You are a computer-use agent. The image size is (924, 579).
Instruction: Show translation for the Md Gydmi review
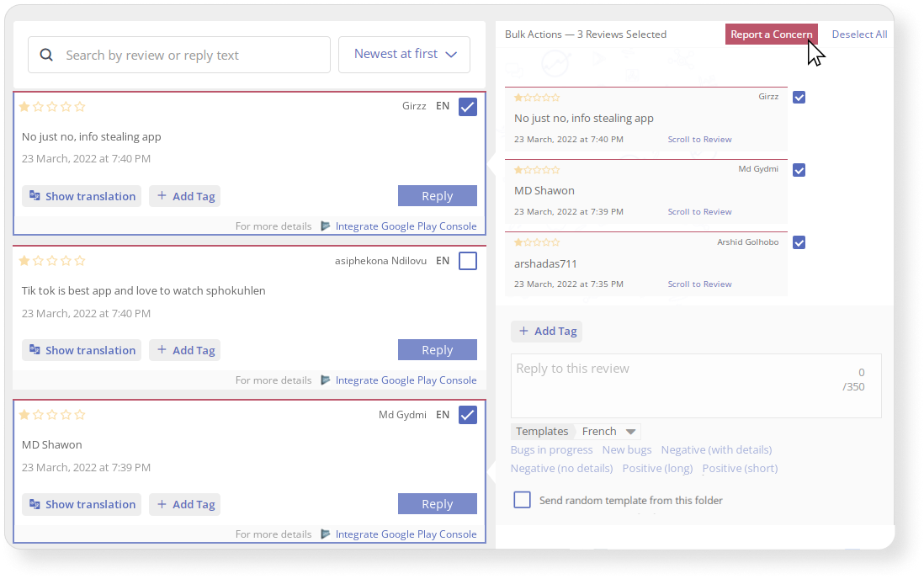[82, 504]
